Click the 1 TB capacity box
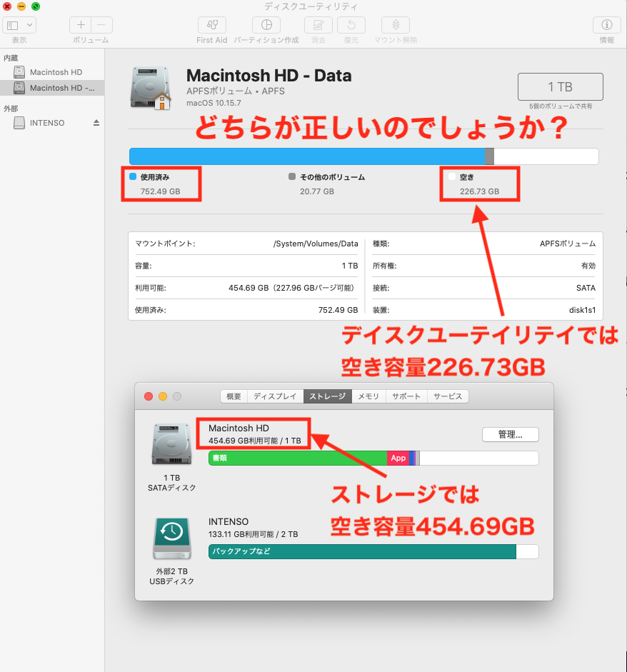 [x=560, y=87]
